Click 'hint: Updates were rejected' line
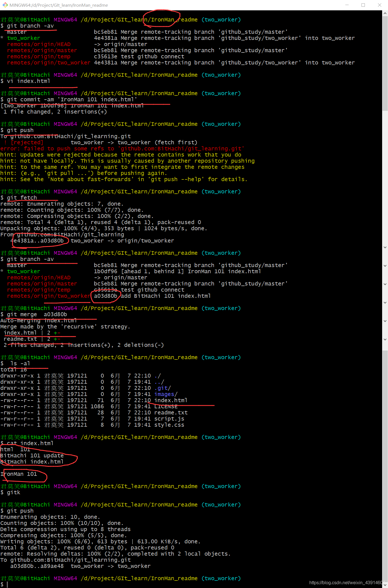The height and width of the screenshot is (588, 388). tap(121, 155)
